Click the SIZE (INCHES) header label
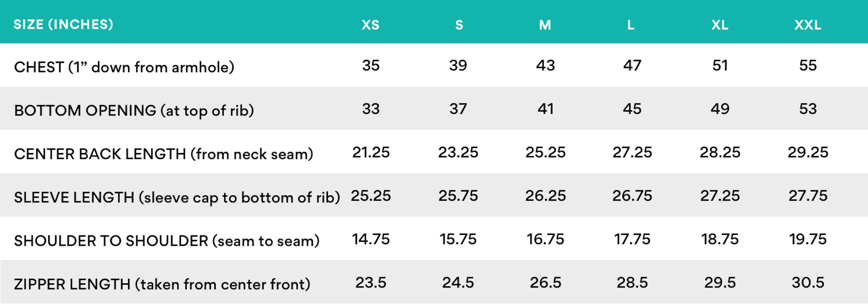Screen dimensions: 868x304 (x=63, y=24)
